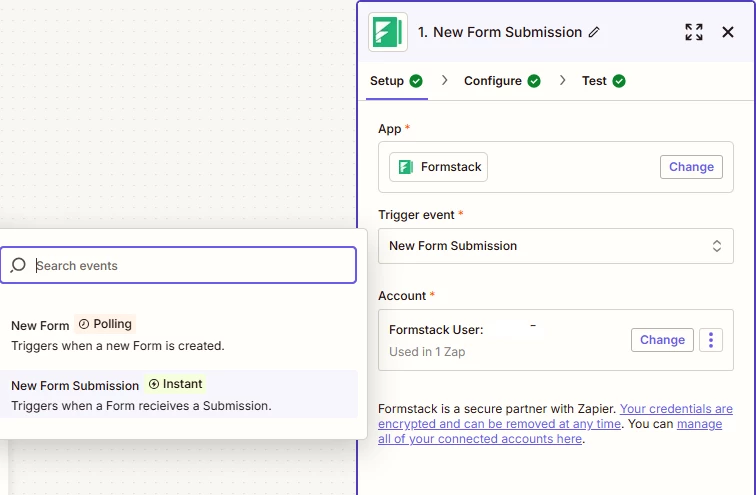
Task: Expand the panel to full screen
Action: 694,32
